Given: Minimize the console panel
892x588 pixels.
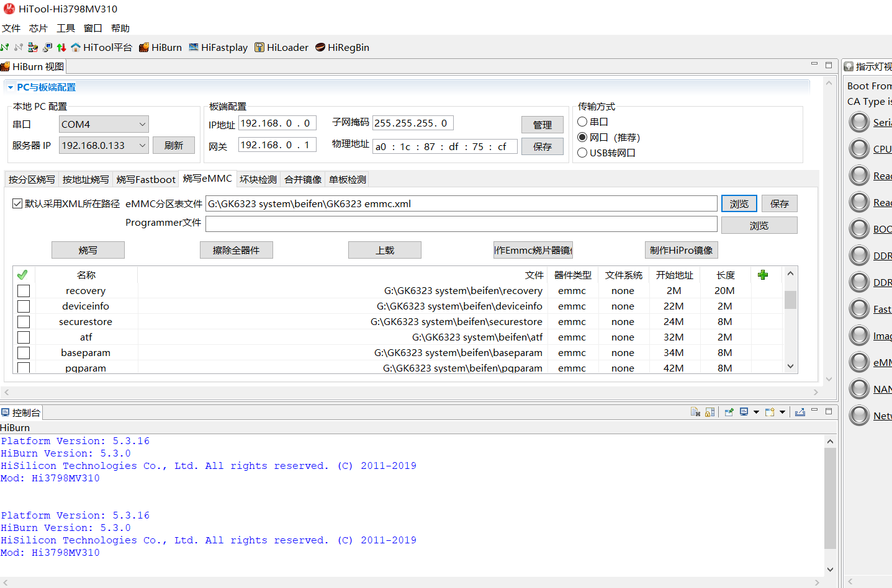Looking at the screenshot, I should pyautogui.click(x=814, y=411).
